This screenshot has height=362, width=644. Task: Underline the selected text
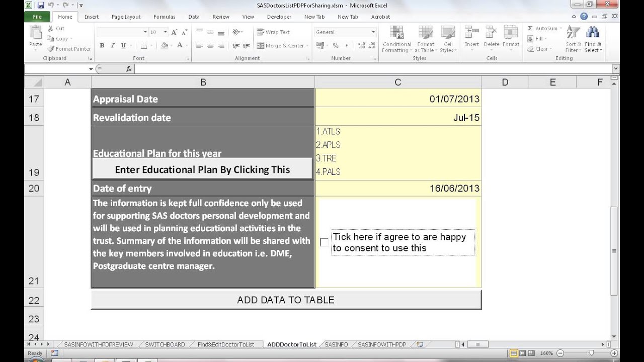(x=123, y=46)
